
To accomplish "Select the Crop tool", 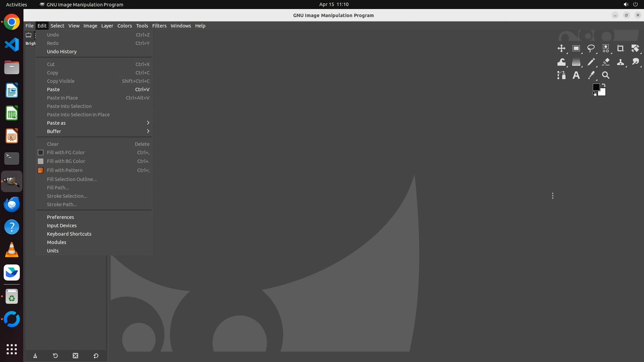I will pos(620,49).
